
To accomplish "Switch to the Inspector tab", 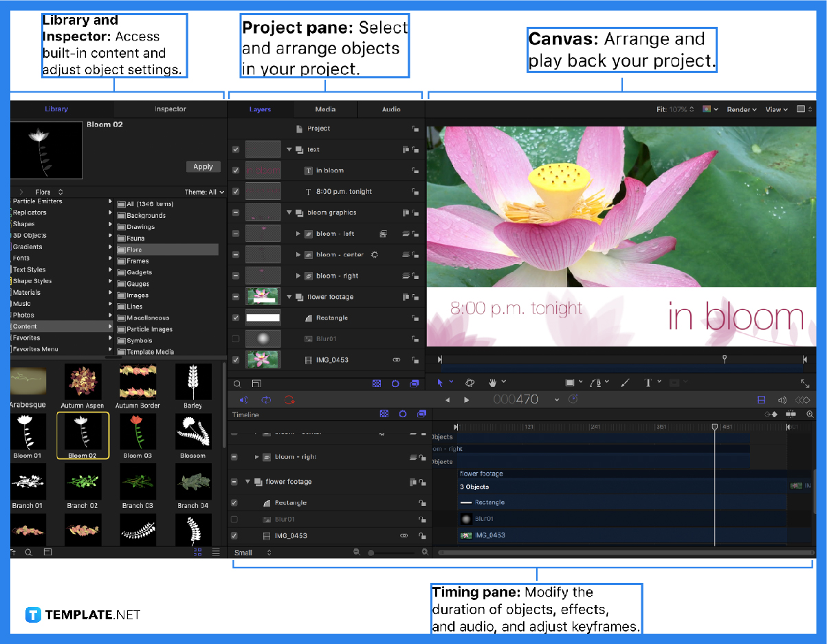I will click(x=170, y=109).
